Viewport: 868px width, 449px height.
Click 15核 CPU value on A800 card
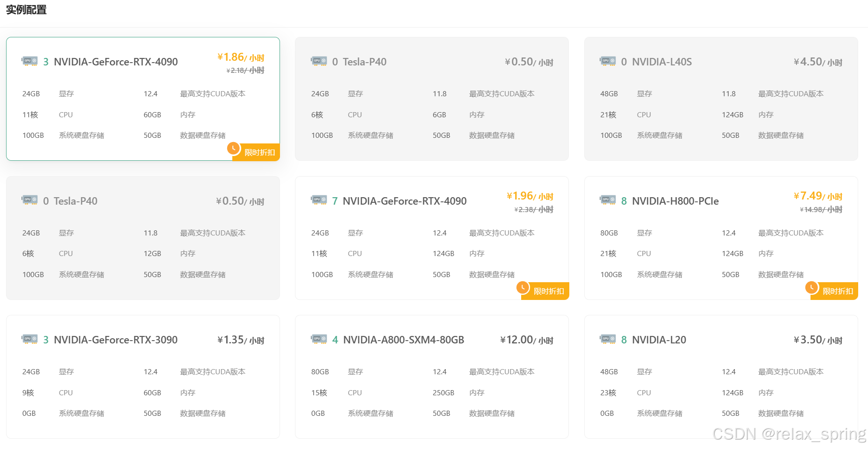tap(319, 392)
